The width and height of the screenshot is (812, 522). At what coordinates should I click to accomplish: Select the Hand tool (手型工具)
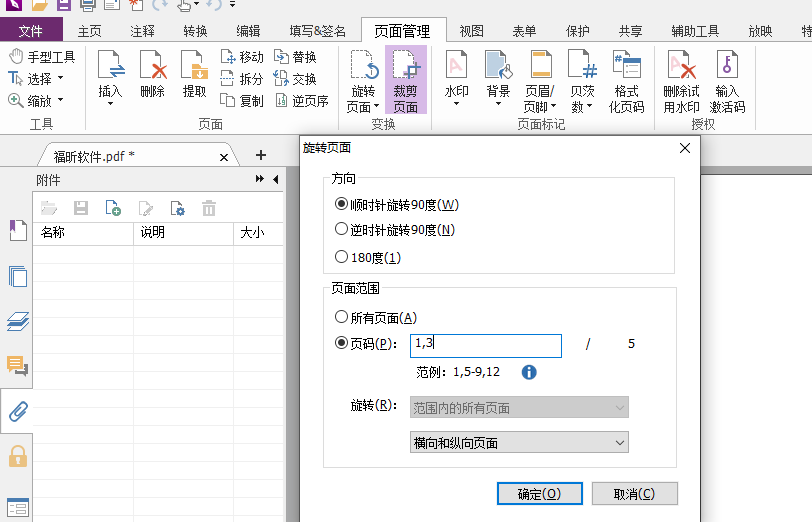point(42,56)
